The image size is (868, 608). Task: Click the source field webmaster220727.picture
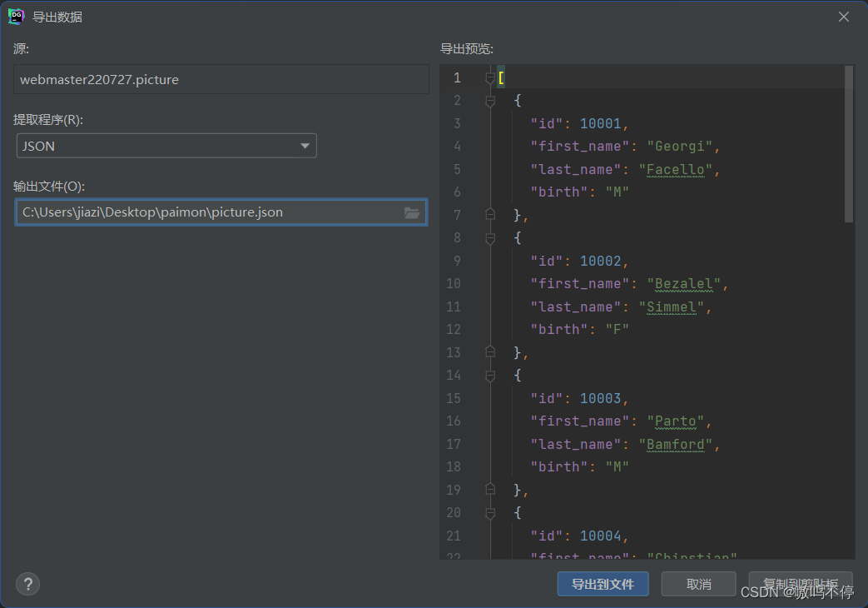pos(221,79)
